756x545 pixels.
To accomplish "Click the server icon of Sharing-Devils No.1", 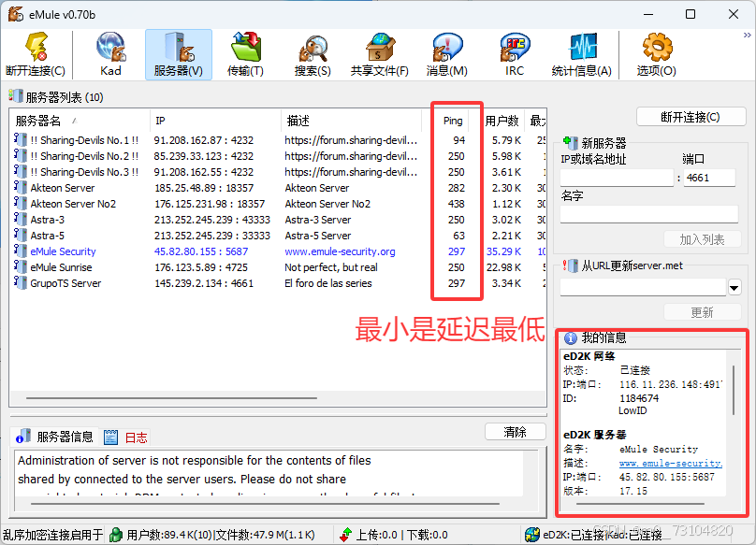I will (21, 139).
